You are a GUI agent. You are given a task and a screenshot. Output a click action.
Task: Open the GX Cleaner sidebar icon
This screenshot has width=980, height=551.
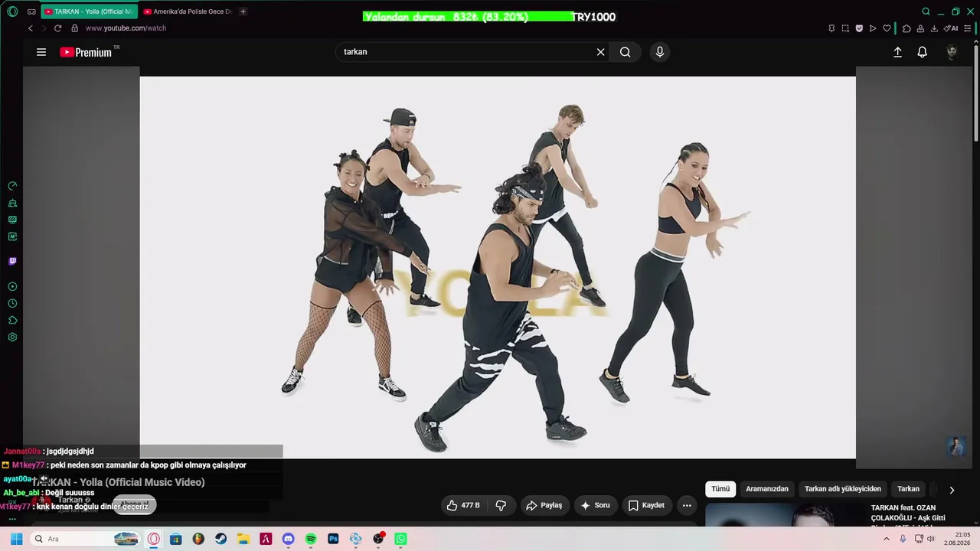click(12, 203)
